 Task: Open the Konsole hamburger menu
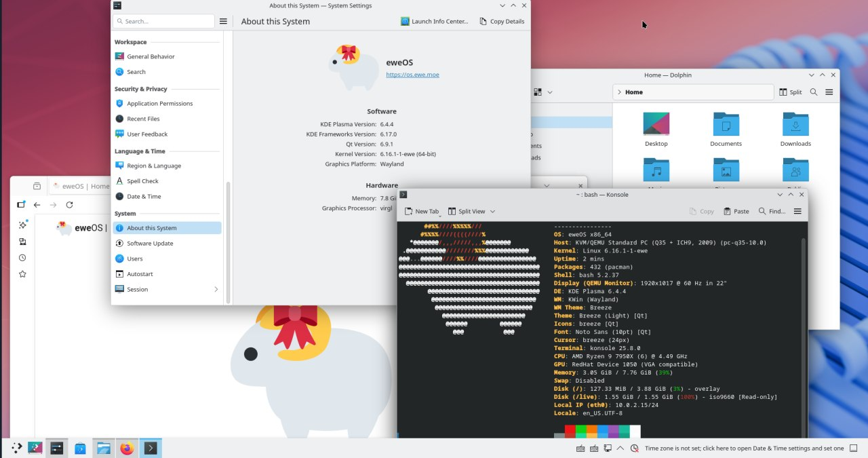pos(797,212)
